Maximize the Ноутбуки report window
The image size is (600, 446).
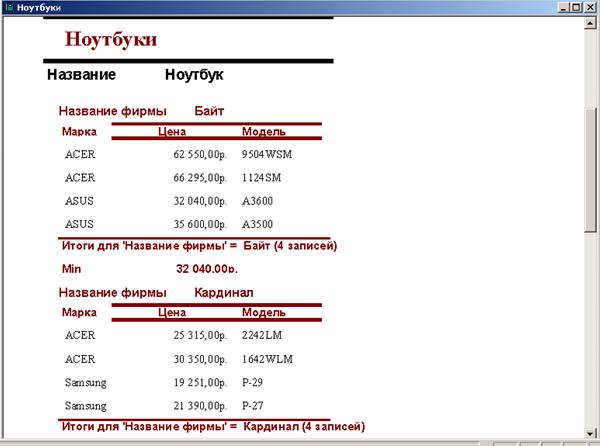click(576, 7)
